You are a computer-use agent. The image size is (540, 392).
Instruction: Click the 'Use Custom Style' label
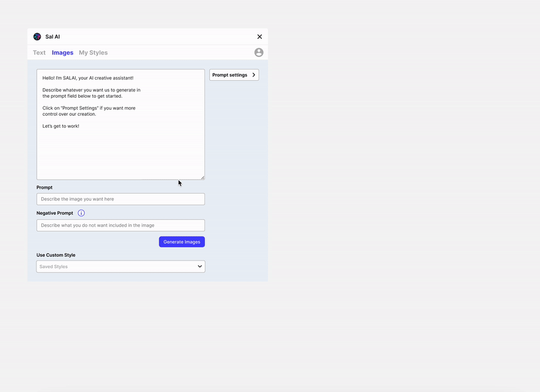(56, 255)
